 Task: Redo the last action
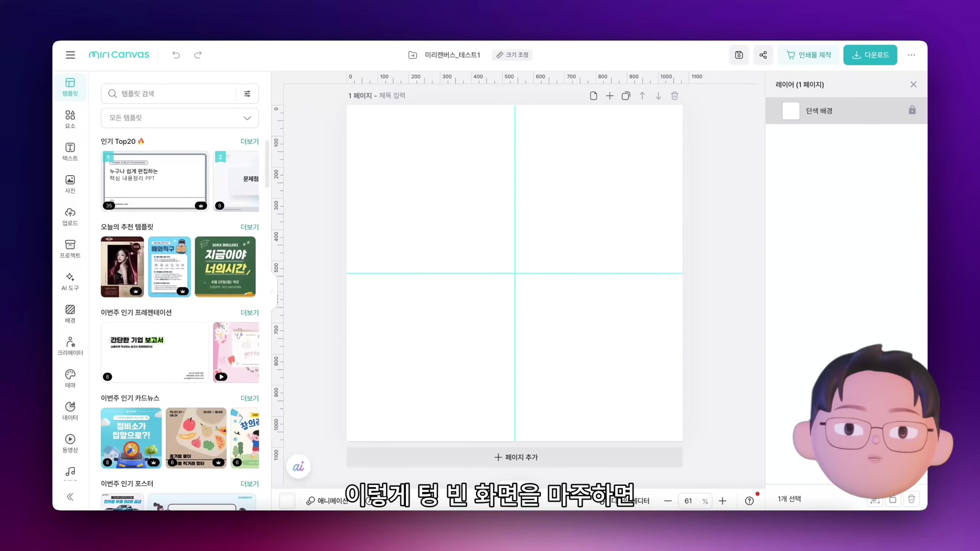(x=198, y=55)
